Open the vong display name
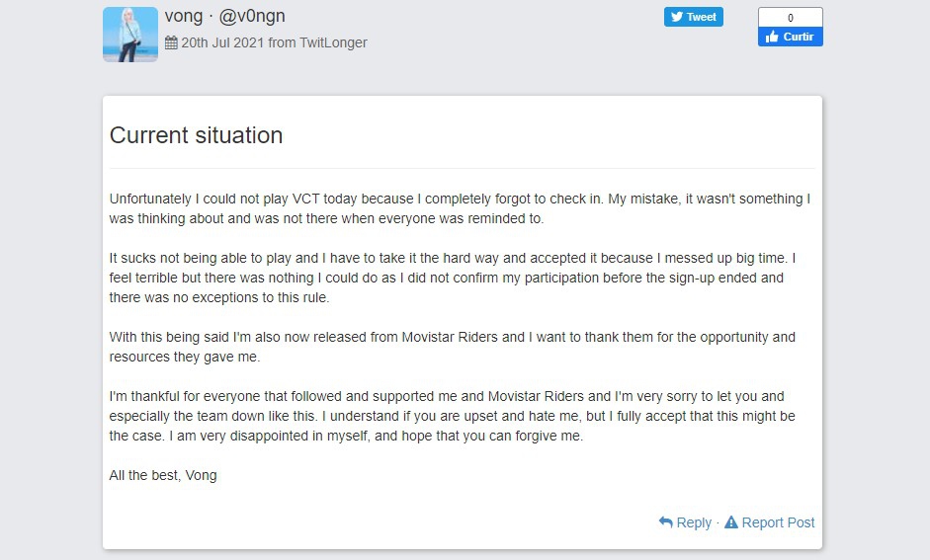The height and width of the screenshot is (560, 930). pos(184,16)
